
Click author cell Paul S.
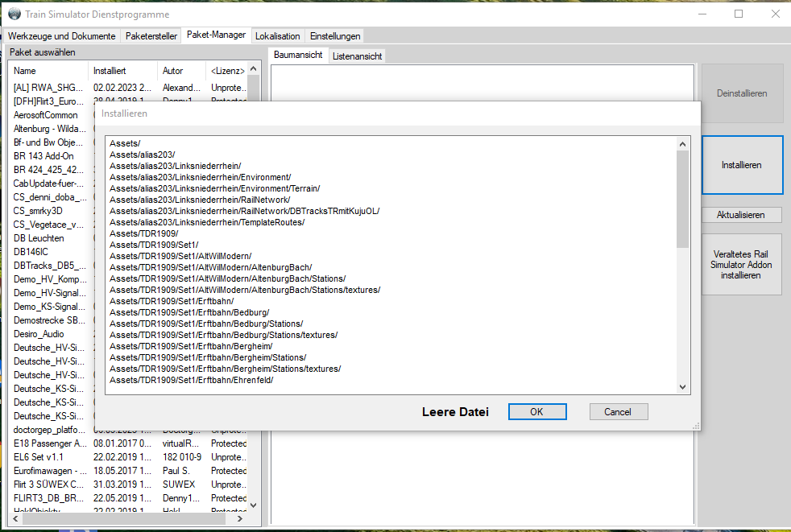coord(176,471)
